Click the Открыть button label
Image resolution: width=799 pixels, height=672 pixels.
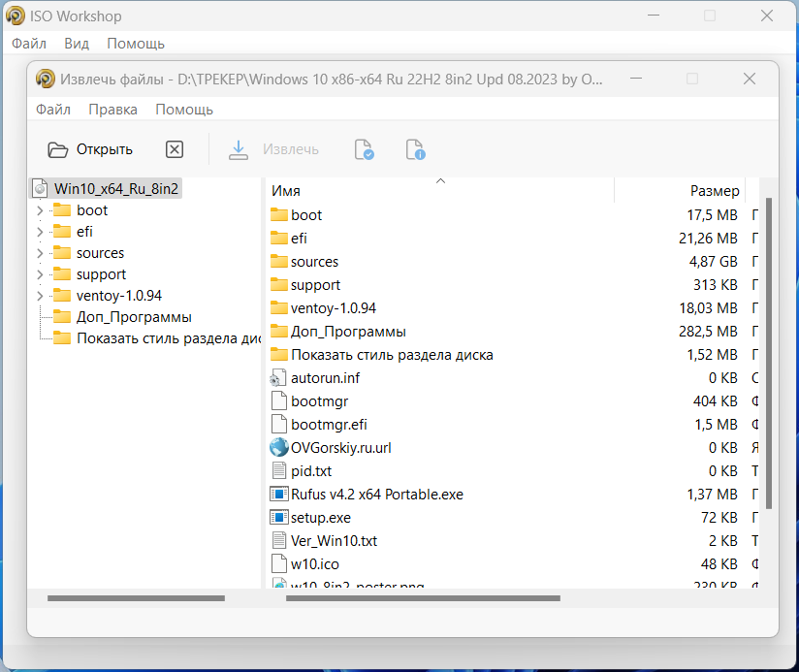click(x=105, y=149)
